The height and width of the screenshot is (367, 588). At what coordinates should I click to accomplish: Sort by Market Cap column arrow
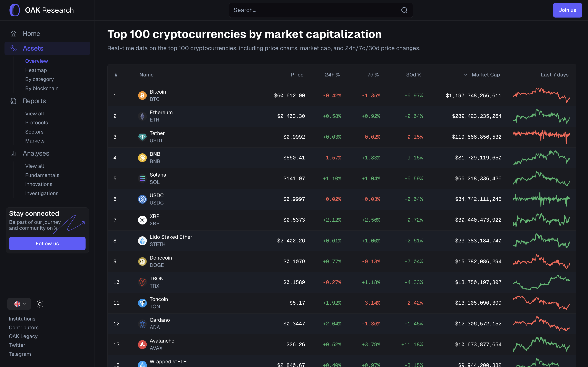coord(465,75)
